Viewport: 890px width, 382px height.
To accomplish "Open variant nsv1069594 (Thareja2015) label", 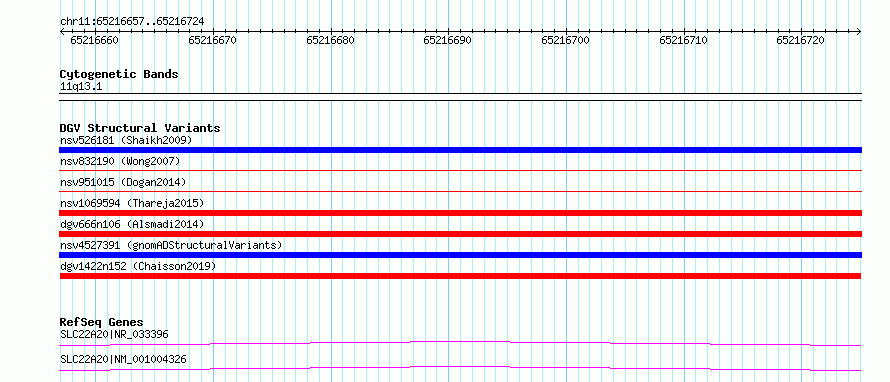I will tap(132, 203).
